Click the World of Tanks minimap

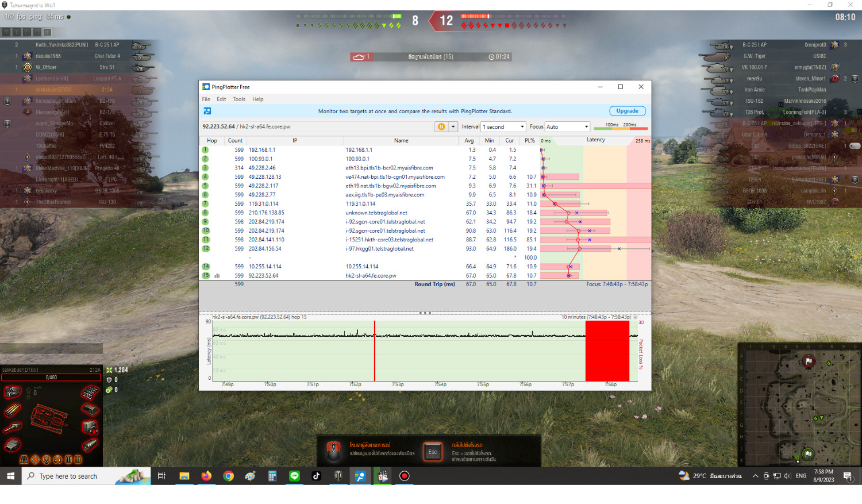point(799,405)
